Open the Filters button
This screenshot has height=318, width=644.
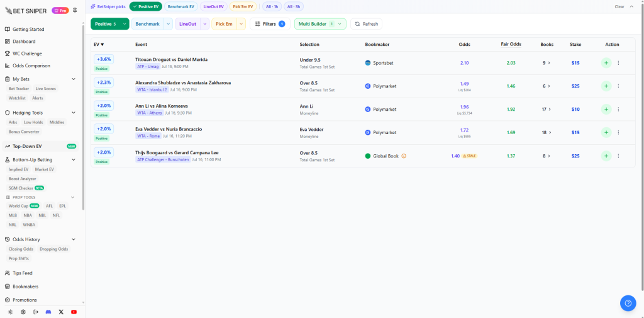pyautogui.click(x=270, y=24)
